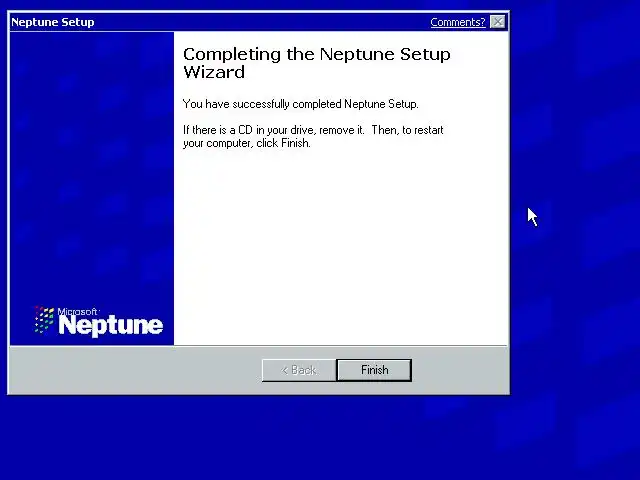Click the Neptune Setup window title
Viewport: 640px width, 480px height.
point(53,22)
